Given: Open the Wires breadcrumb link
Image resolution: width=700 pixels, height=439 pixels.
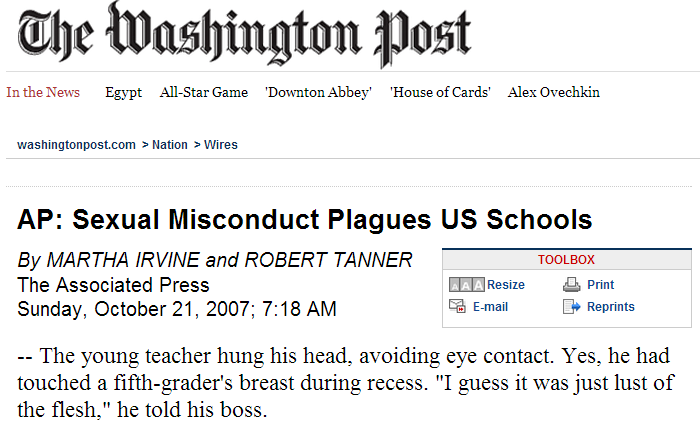Looking at the screenshot, I should [x=221, y=145].
